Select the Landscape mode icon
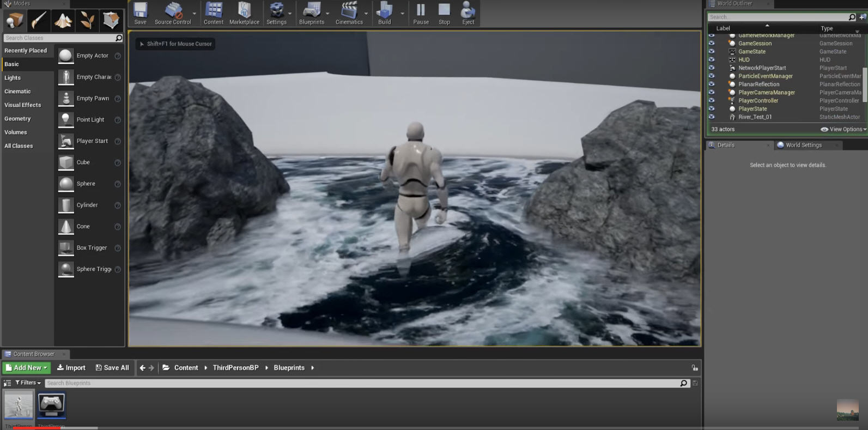This screenshot has height=430, width=868. click(x=63, y=20)
